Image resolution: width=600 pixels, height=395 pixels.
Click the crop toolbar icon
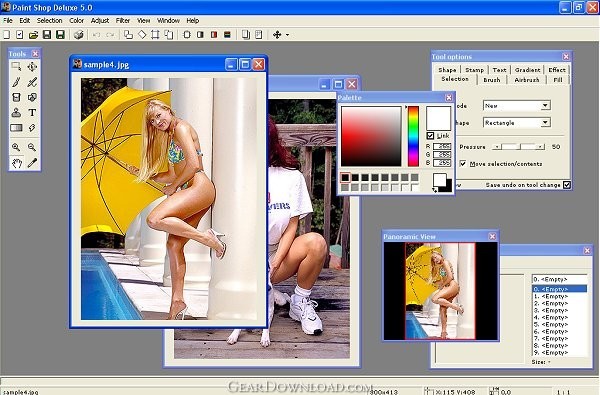pyautogui.click(x=155, y=35)
